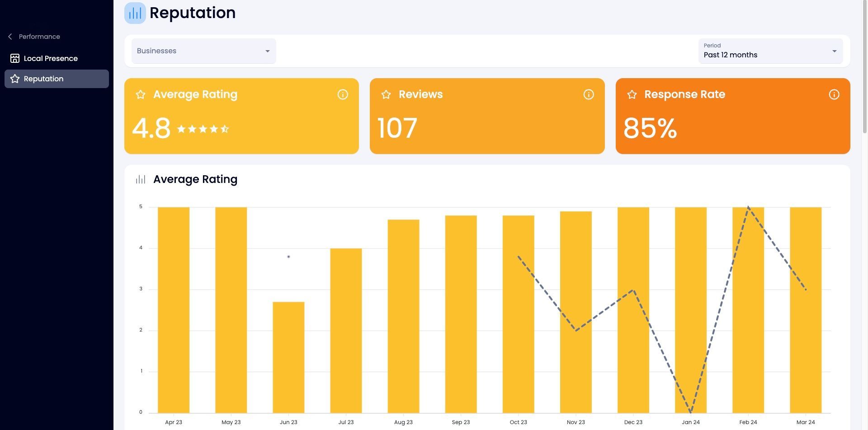The width and height of the screenshot is (868, 430).
Task: Click the star icon on the Reviews card
Action: coord(386,94)
